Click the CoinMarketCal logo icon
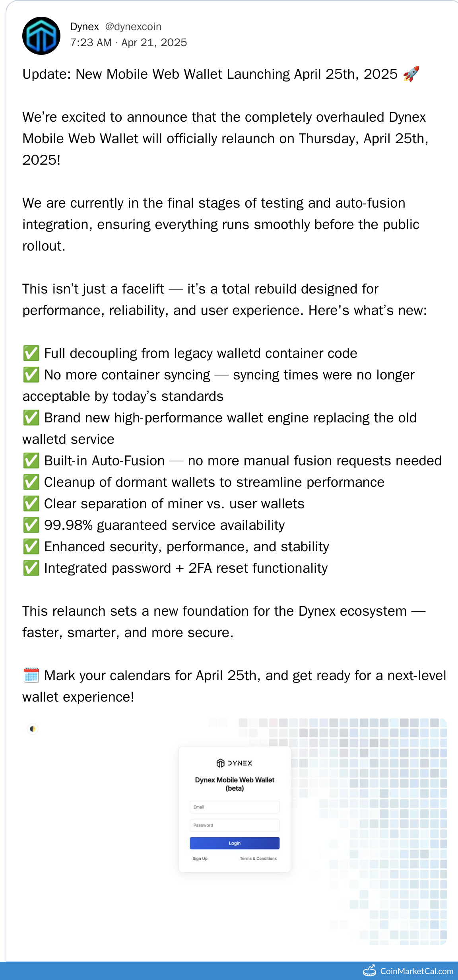Screen dimensions: 458x980 pos(370,970)
